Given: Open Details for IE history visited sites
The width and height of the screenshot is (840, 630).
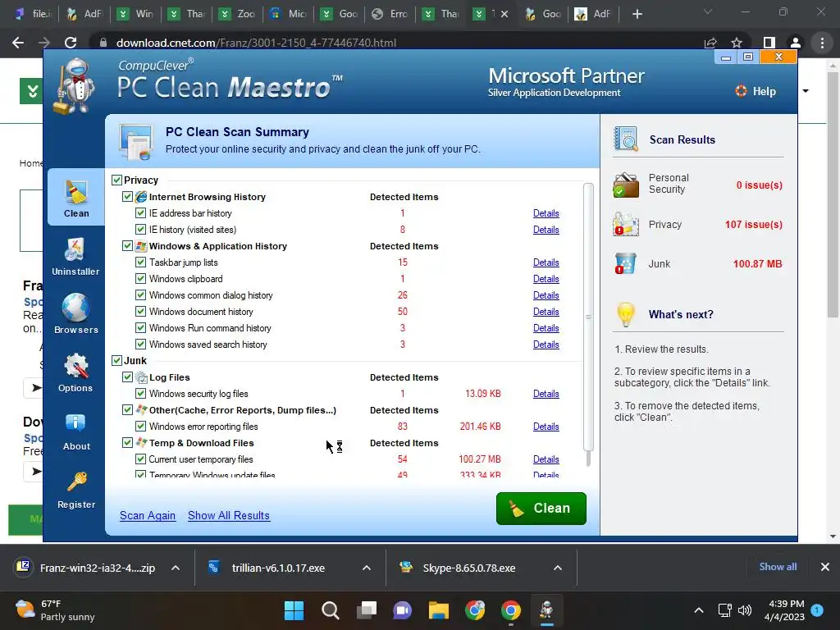Looking at the screenshot, I should coord(546,230).
